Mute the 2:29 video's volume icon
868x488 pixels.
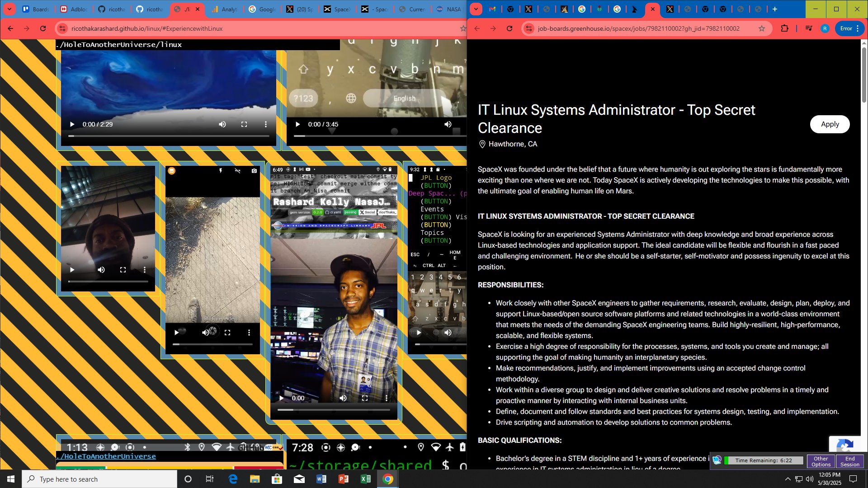pos(222,124)
